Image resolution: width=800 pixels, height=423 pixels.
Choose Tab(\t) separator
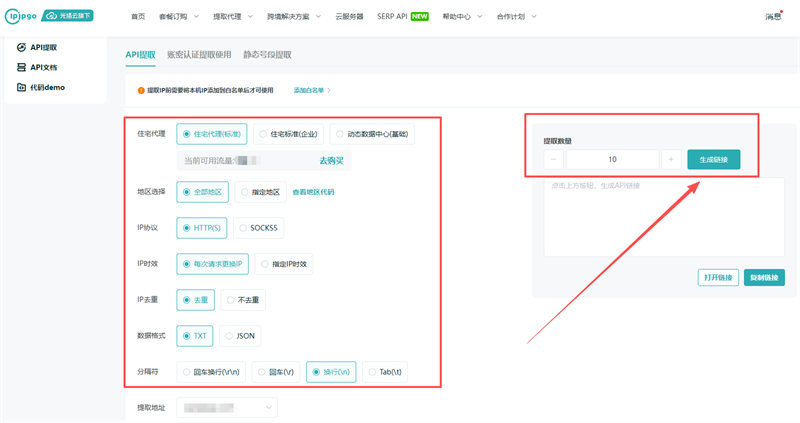point(385,372)
